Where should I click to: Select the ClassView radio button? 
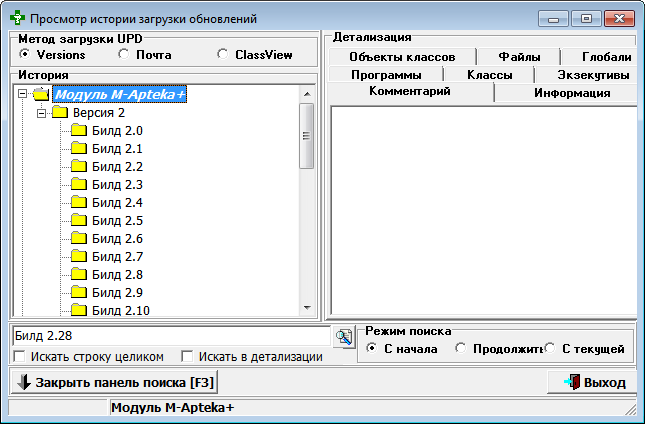coord(222,55)
